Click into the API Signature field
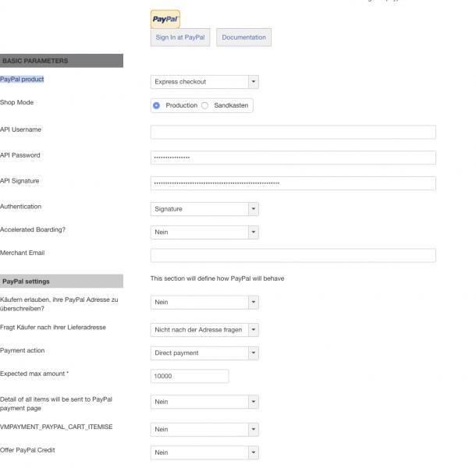This screenshot has height=468, width=476. tap(293, 184)
